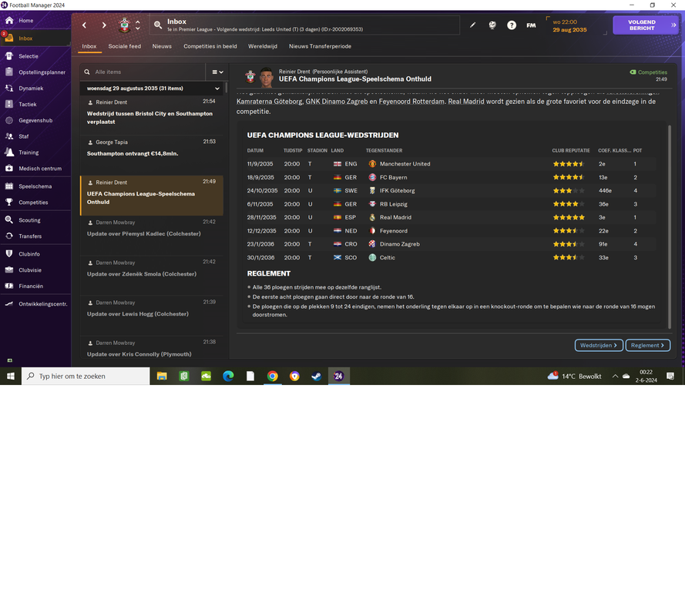The width and height of the screenshot is (685, 616).
Task: Open Speelschema in the sidebar
Action: click(35, 186)
